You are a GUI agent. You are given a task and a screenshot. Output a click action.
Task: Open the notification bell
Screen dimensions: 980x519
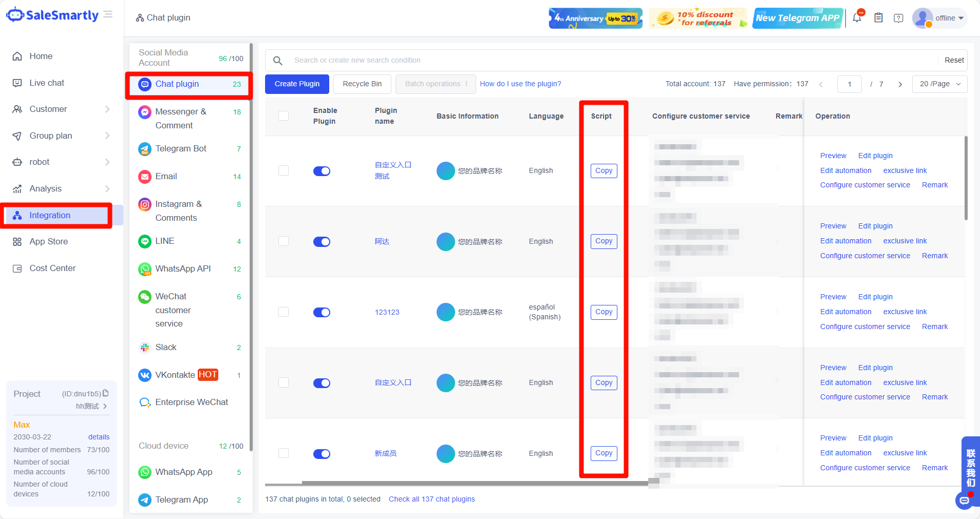point(856,17)
